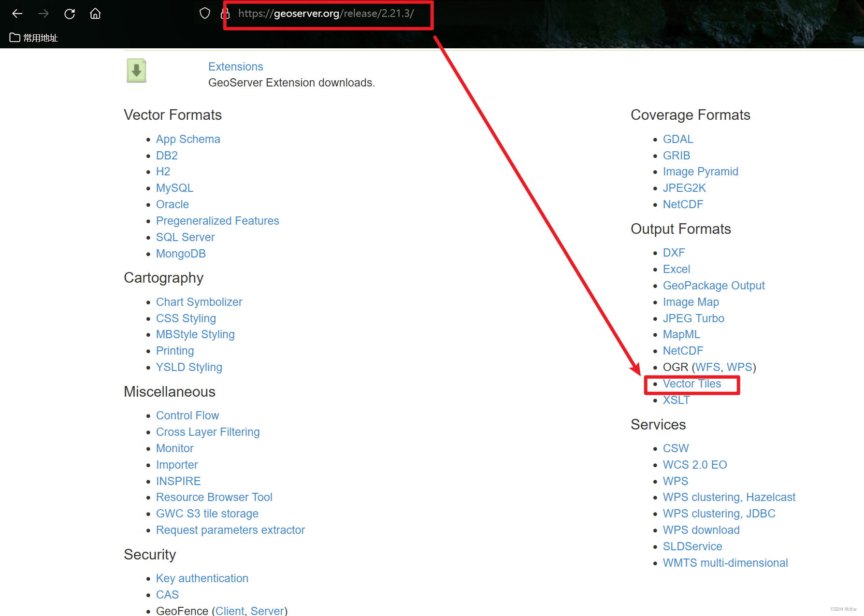Open the shield tracking protection icon
This screenshot has width=864, height=616.
[205, 13]
